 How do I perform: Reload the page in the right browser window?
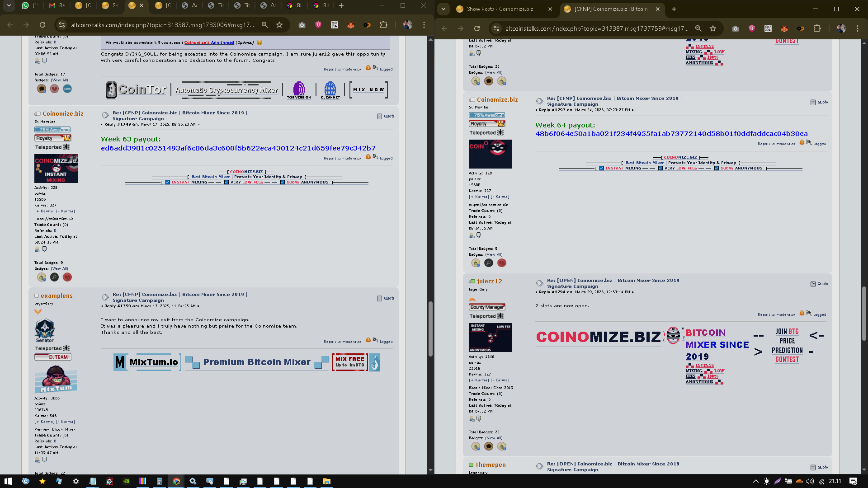[477, 28]
